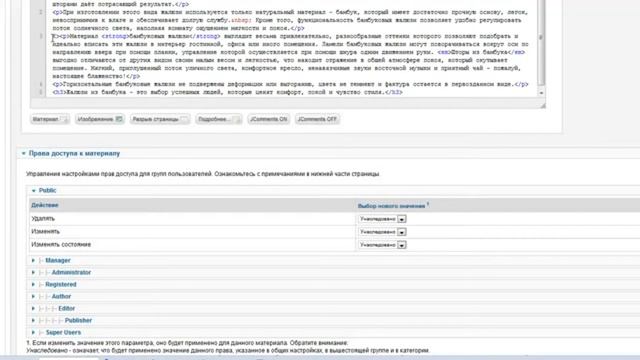Click the Выбор нового значения column header
Screen dimensions: 640x360
pos(392,206)
